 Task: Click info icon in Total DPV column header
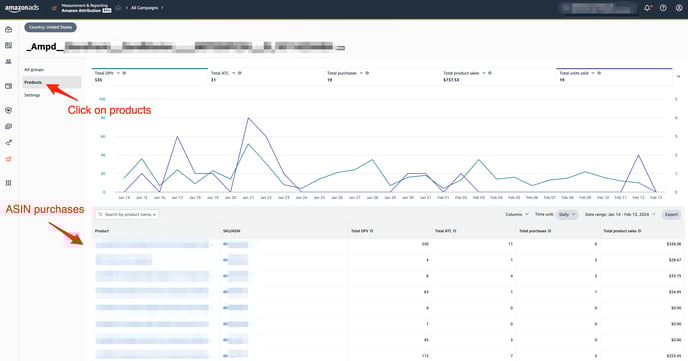(371, 231)
